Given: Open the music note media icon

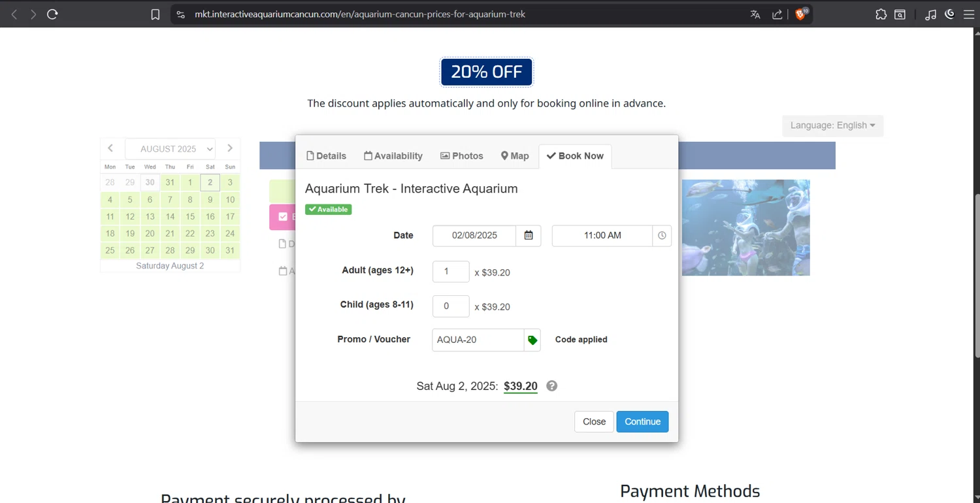Looking at the screenshot, I should click(x=930, y=14).
